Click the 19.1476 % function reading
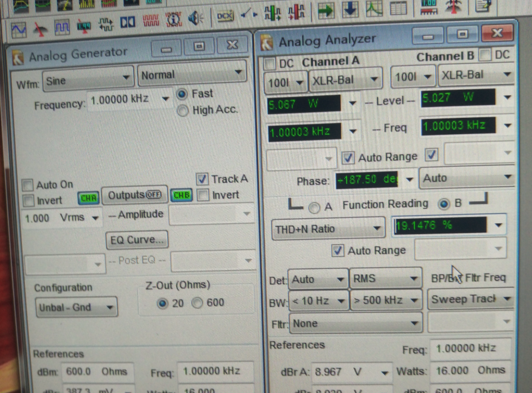 (440, 225)
